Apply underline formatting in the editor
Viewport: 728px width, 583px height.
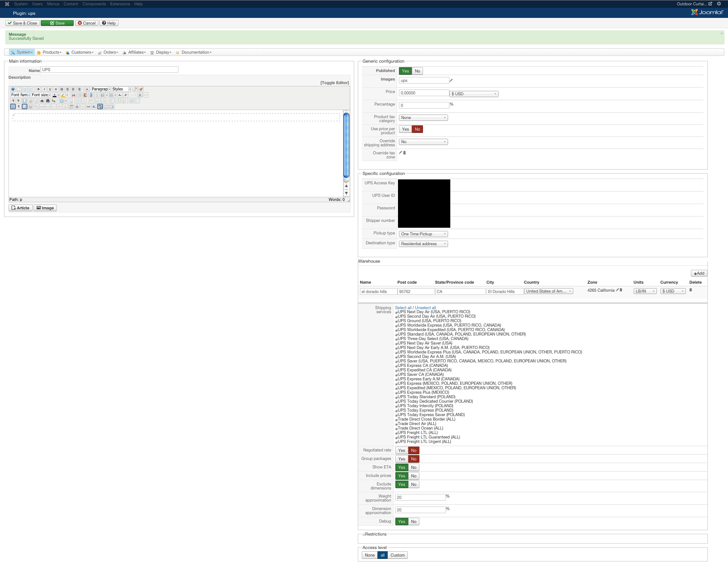click(50, 89)
